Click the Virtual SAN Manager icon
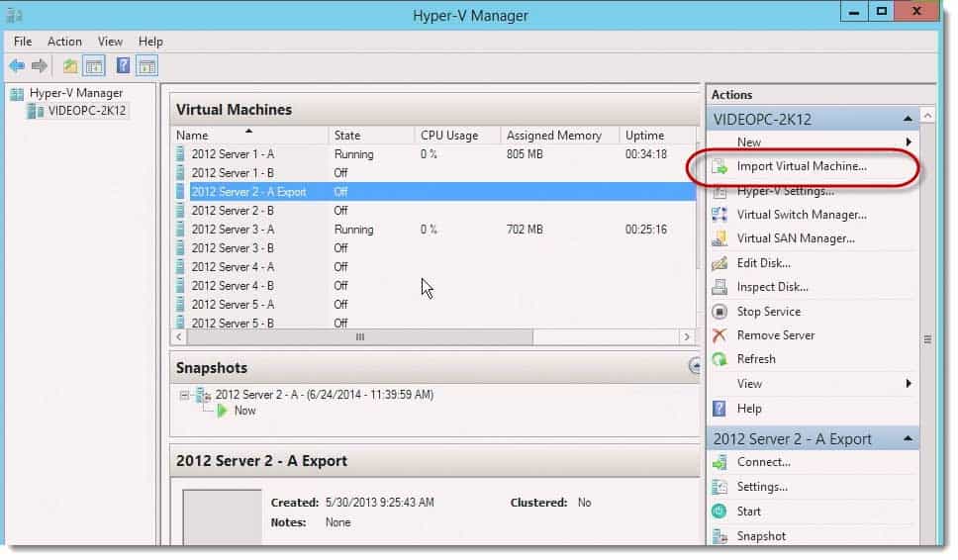958x560 pixels. point(719,238)
